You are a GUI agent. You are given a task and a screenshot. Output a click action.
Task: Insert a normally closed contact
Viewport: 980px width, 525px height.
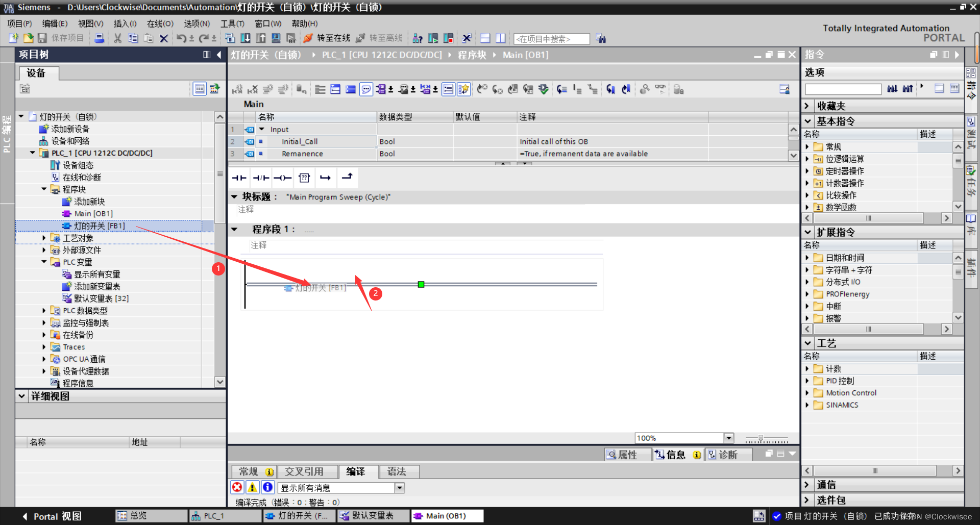tap(261, 178)
